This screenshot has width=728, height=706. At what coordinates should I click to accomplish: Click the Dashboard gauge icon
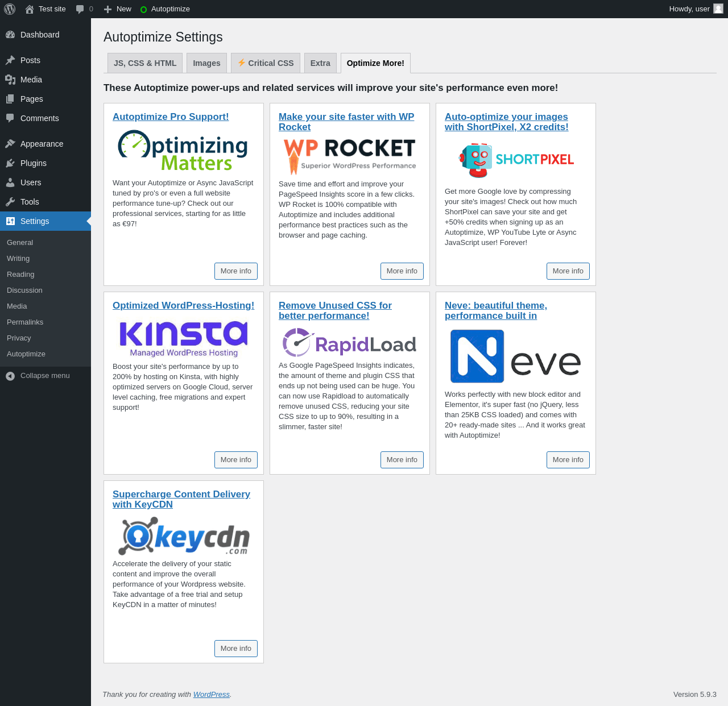coord(10,35)
